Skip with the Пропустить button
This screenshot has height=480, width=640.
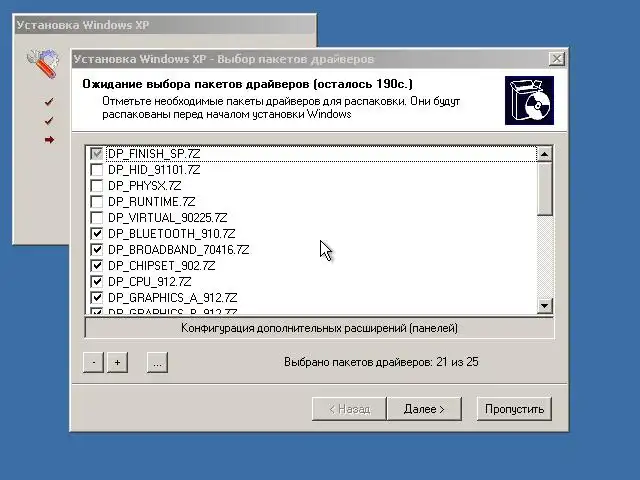click(514, 409)
